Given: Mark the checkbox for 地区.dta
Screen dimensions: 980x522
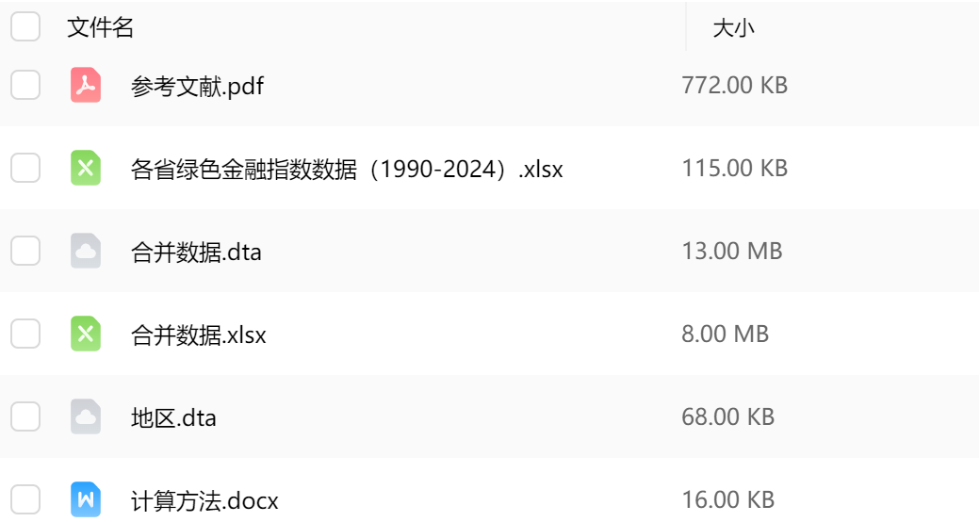Looking at the screenshot, I should pyautogui.click(x=25, y=416).
